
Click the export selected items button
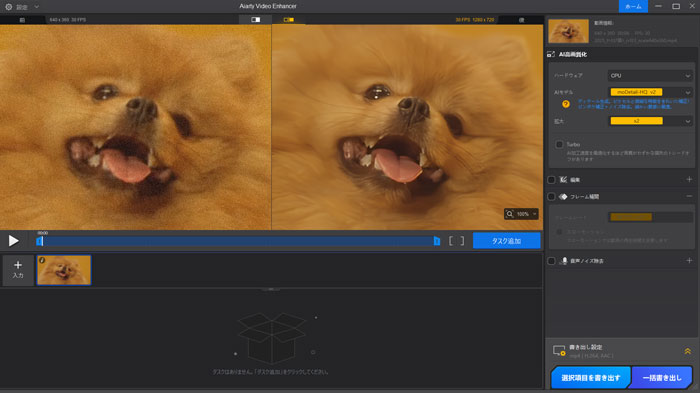(591, 378)
